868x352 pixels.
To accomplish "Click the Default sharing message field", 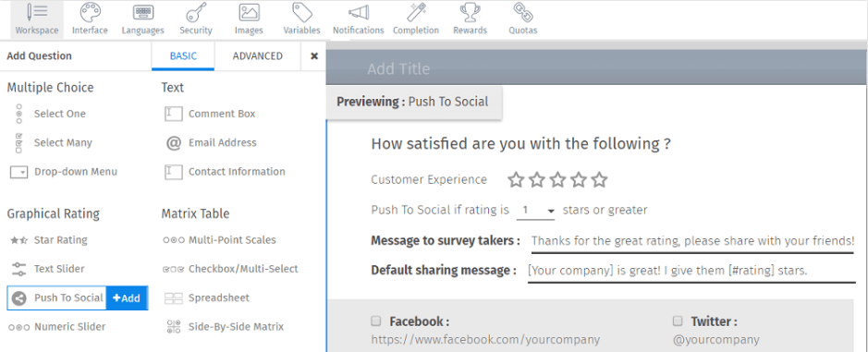I will 691,272.
